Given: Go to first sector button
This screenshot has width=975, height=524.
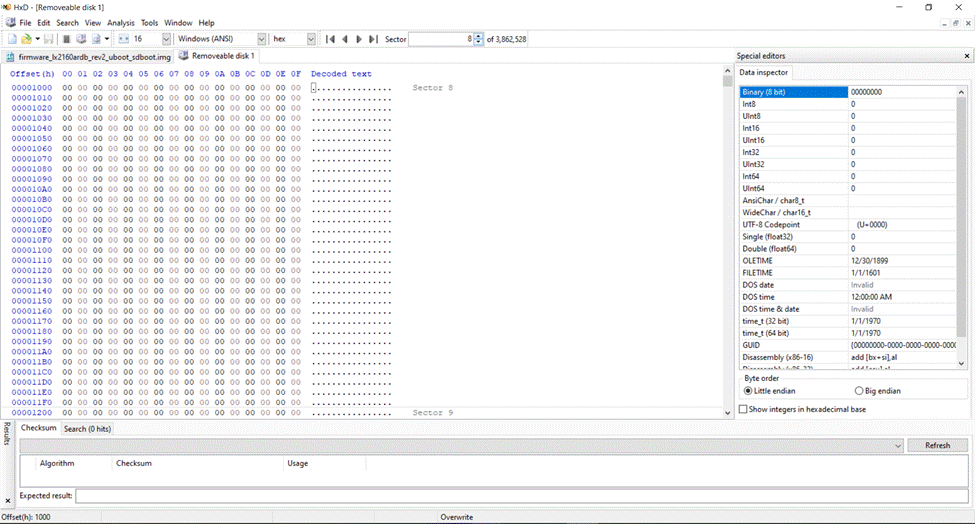Looking at the screenshot, I should click(x=330, y=39).
